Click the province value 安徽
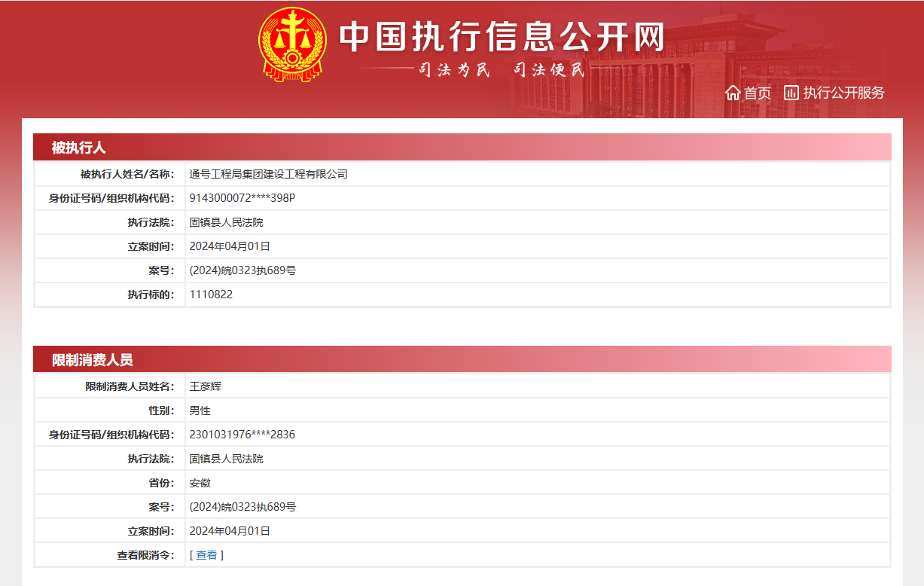 click(200, 483)
